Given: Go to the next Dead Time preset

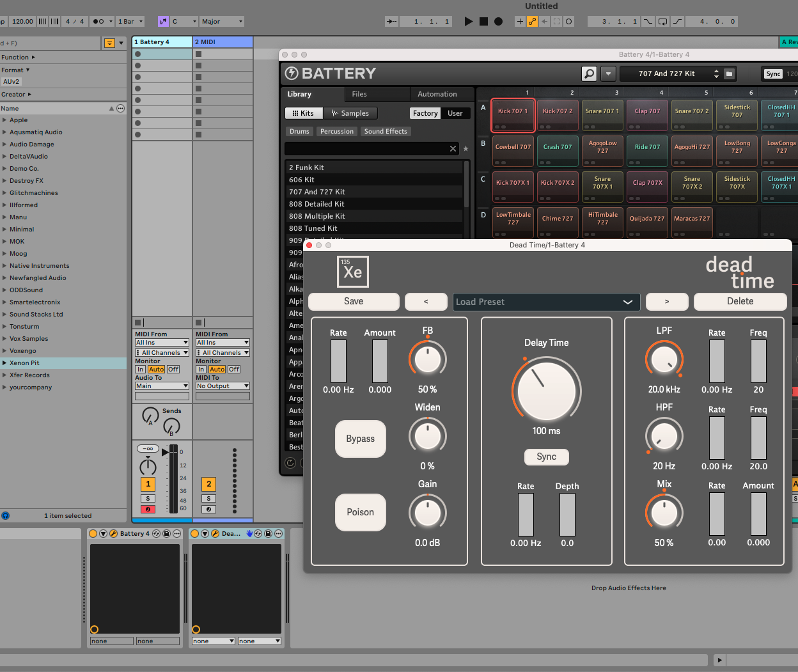Looking at the screenshot, I should click(667, 301).
